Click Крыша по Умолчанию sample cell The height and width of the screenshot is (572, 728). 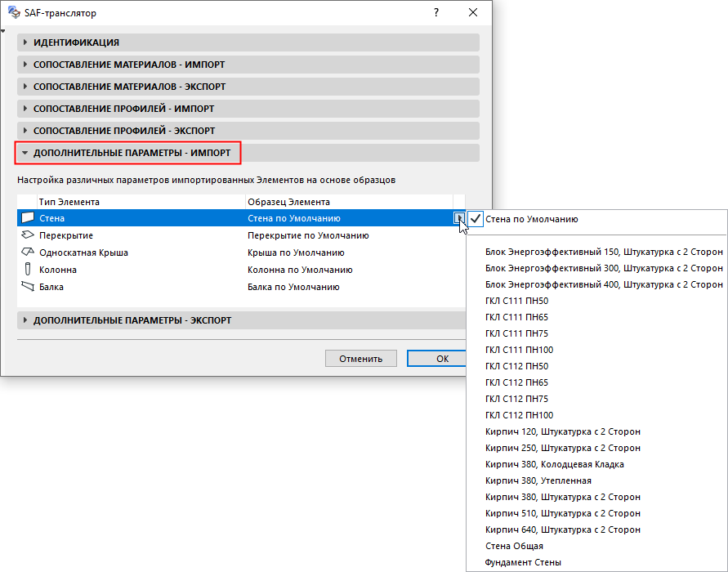[x=296, y=252]
